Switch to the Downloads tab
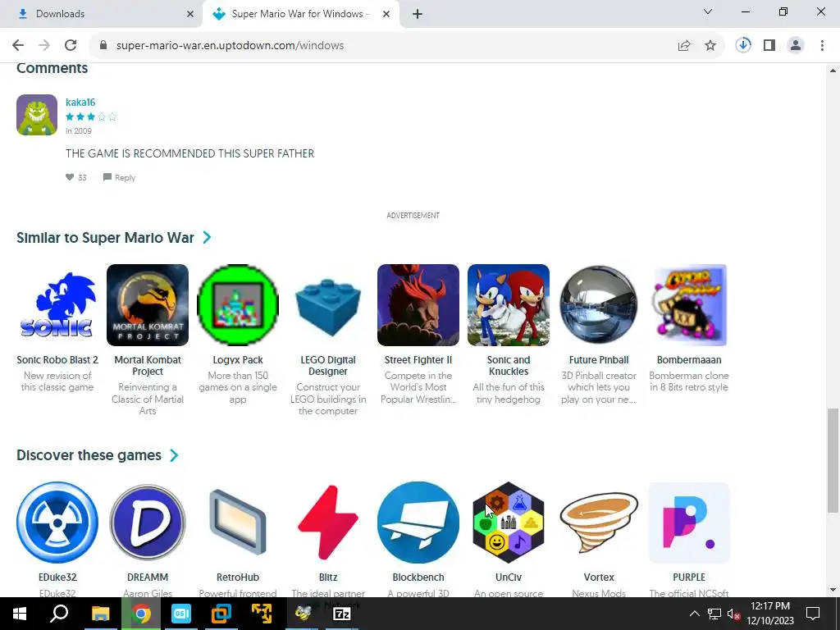Viewport: 840px width, 630px height. (101, 14)
